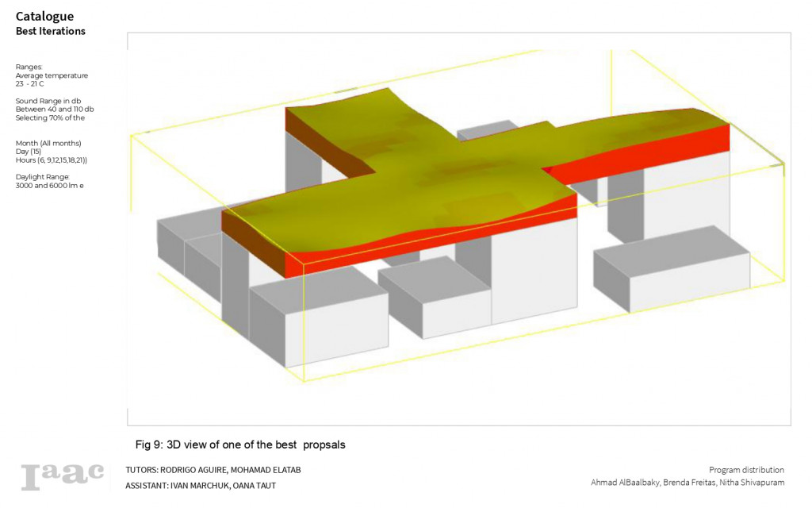Select the Hours (6, 9,12,15,18,21) line
The image size is (812, 508).
point(52,160)
